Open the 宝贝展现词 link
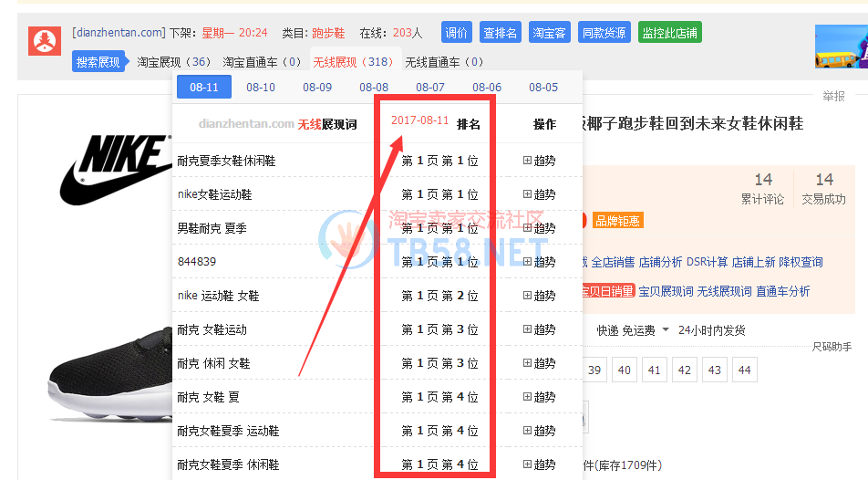 (x=666, y=291)
